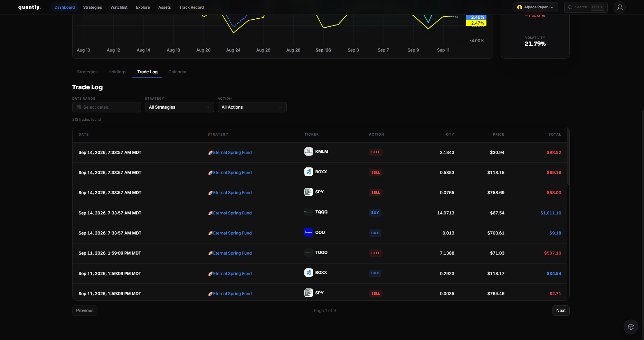Click the TQQQ logo in the $1,011.16 row
The image size is (644, 340).
[x=309, y=212]
